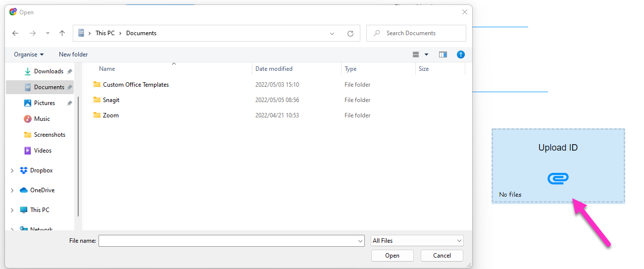
Task: Select Downloads in the navigation pane
Action: [x=48, y=71]
